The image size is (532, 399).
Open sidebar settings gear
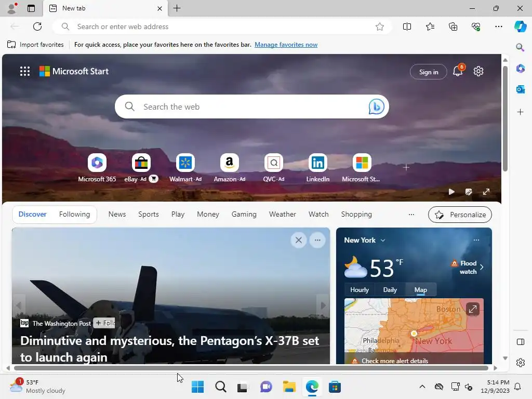pyautogui.click(x=520, y=363)
